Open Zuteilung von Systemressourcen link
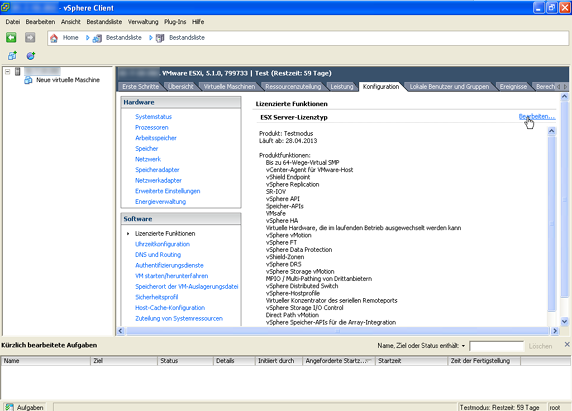 coord(179,318)
